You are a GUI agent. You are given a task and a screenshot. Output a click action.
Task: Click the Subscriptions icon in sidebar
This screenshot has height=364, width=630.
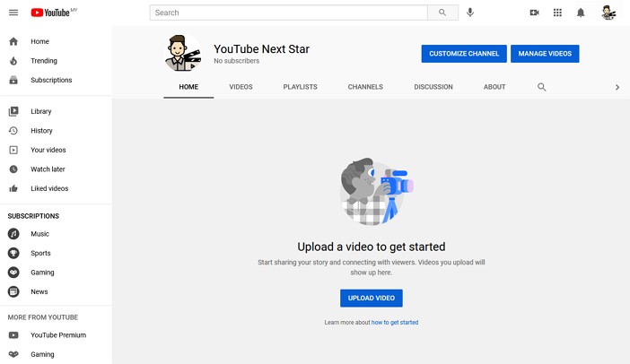13,80
